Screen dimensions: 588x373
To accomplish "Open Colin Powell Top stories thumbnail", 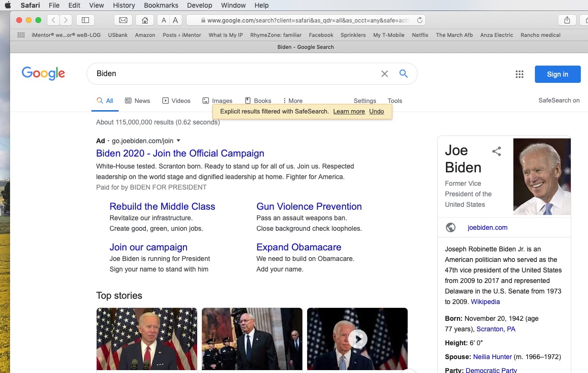I will coord(252,339).
